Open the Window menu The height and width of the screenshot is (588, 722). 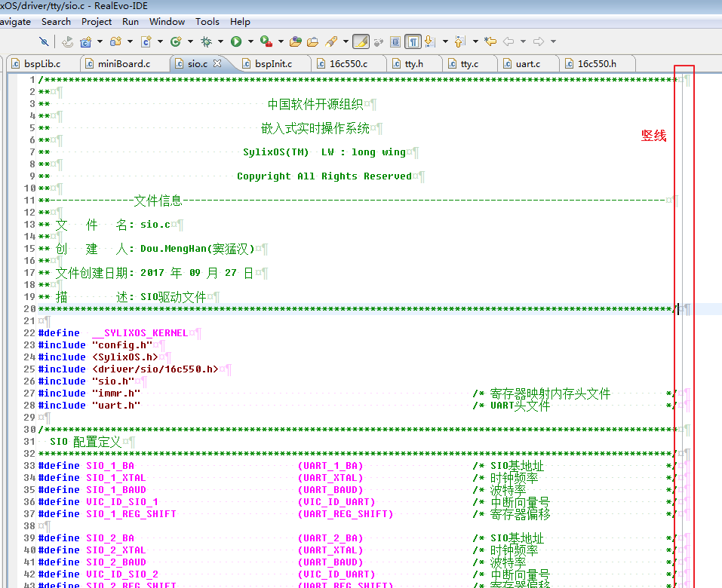[x=167, y=22]
